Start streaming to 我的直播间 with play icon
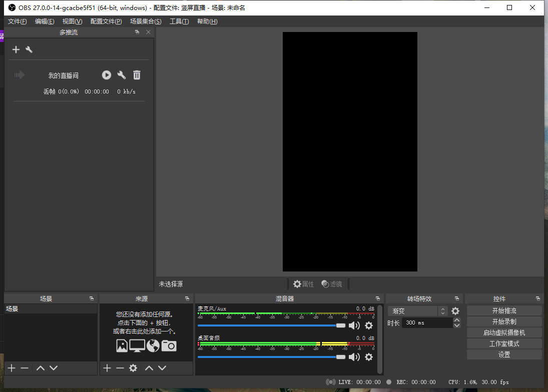Viewport: 548px width, 392px height. 107,75
